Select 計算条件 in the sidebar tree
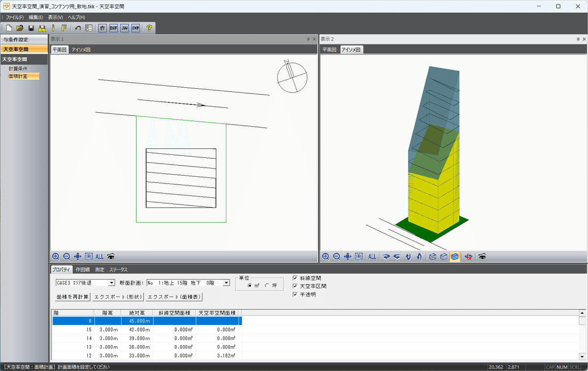Image resolution: width=588 pixels, height=371 pixels. [x=18, y=69]
